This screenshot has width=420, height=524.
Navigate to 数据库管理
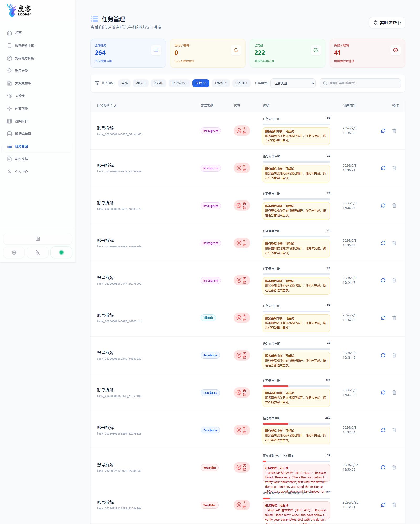pos(38,134)
